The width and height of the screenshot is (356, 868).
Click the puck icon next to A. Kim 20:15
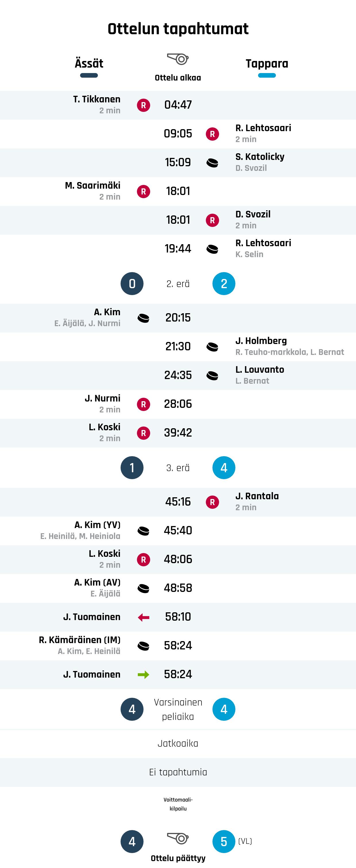click(143, 318)
